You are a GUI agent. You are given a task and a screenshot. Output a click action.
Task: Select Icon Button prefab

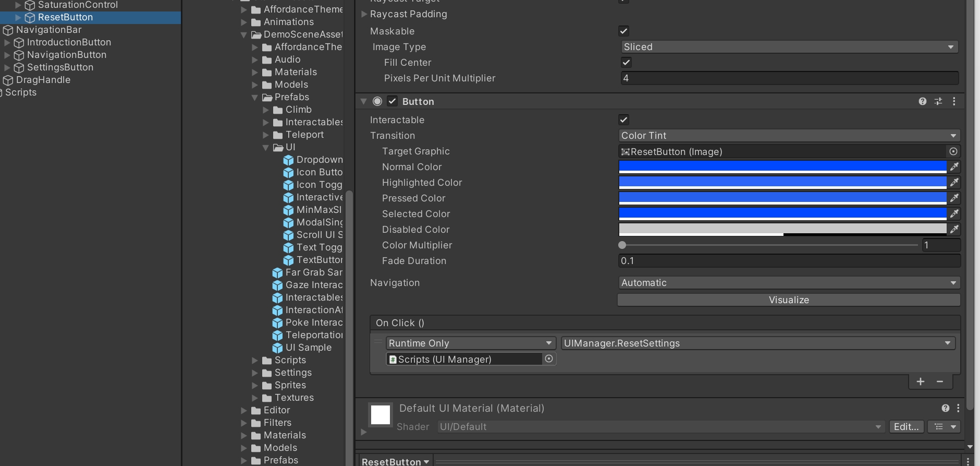tap(313, 172)
